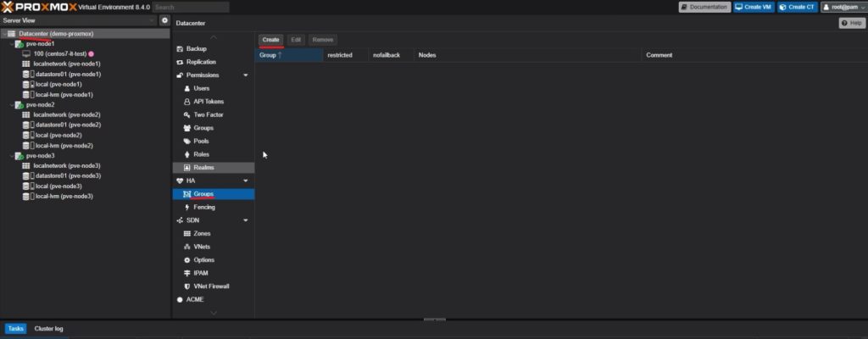Open the root@pam user dropdown
The image size is (868, 339).
pyautogui.click(x=843, y=7)
